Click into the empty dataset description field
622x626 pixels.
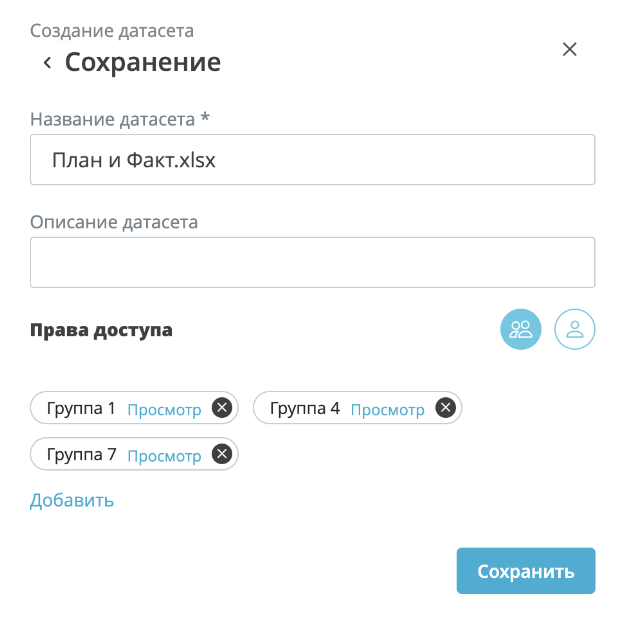312,262
